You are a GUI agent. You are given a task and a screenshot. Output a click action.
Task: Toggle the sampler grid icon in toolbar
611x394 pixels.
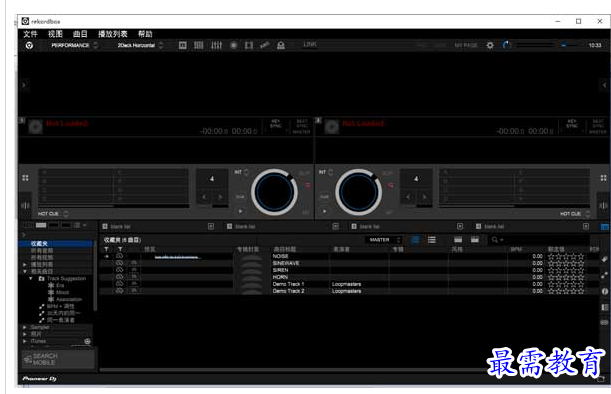[x=199, y=45]
